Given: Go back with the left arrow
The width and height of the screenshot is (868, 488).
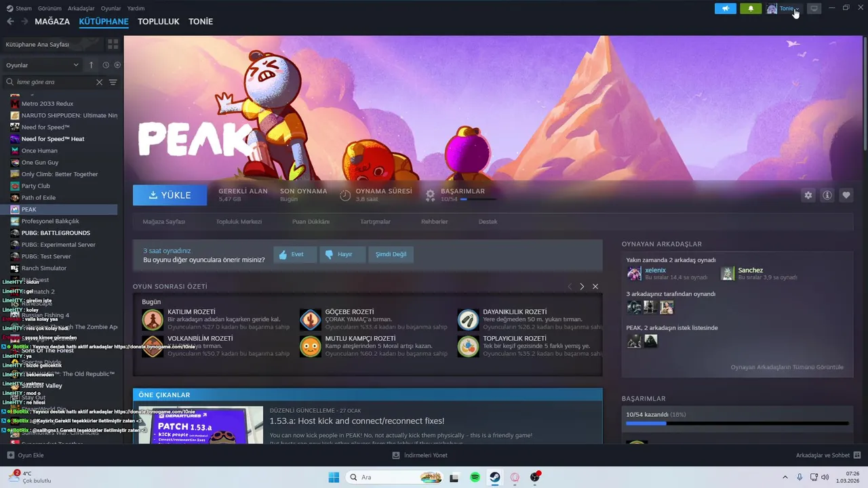Looking at the screenshot, I should coord(10,21).
